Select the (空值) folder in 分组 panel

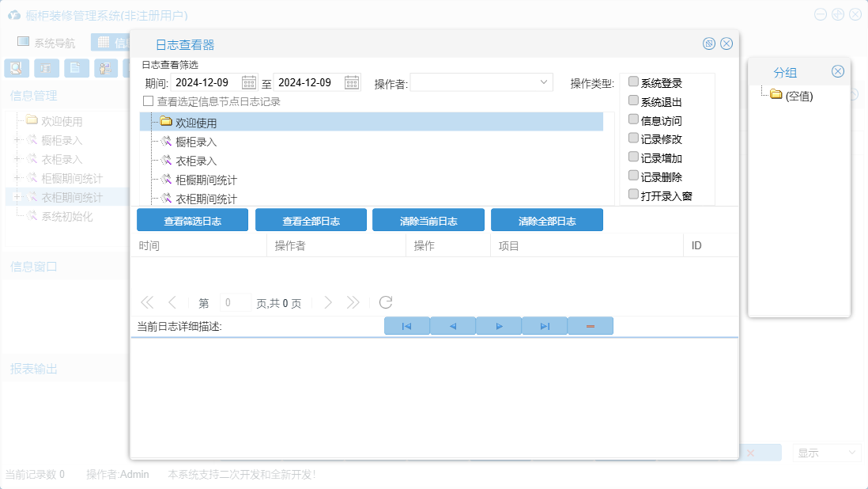click(x=798, y=96)
